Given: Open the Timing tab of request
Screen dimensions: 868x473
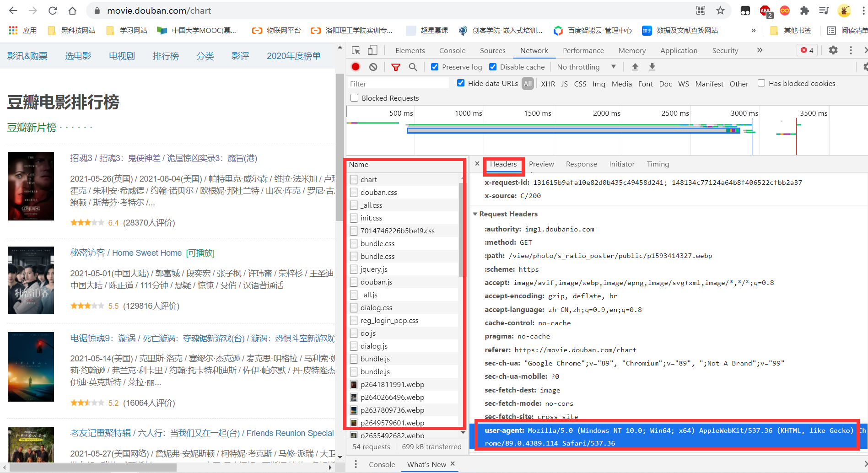Looking at the screenshot, I should point(658,164).
